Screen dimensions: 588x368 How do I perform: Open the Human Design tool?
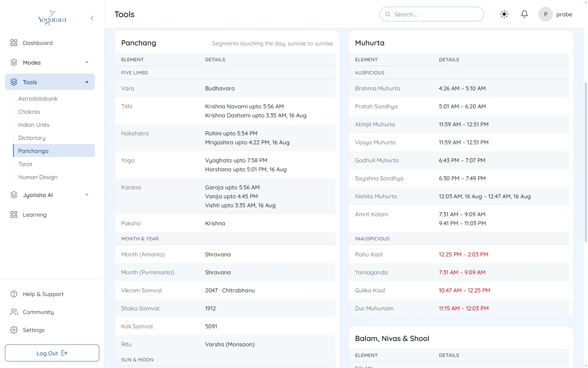[38, 177]
